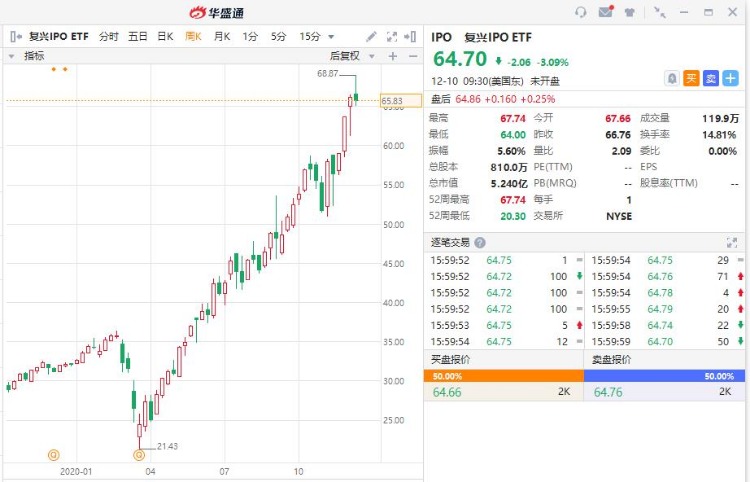Click the 成交量 value 119.9万
Image resolution: width=750 pixels, height=482 pixels.
tap(720, 119)
